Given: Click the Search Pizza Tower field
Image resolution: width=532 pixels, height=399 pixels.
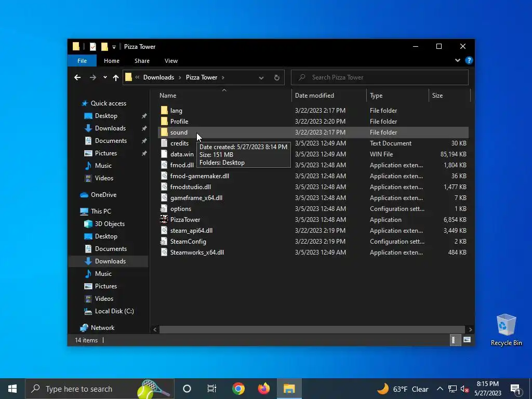Looking at the screenshot, I should click(380, 77).
